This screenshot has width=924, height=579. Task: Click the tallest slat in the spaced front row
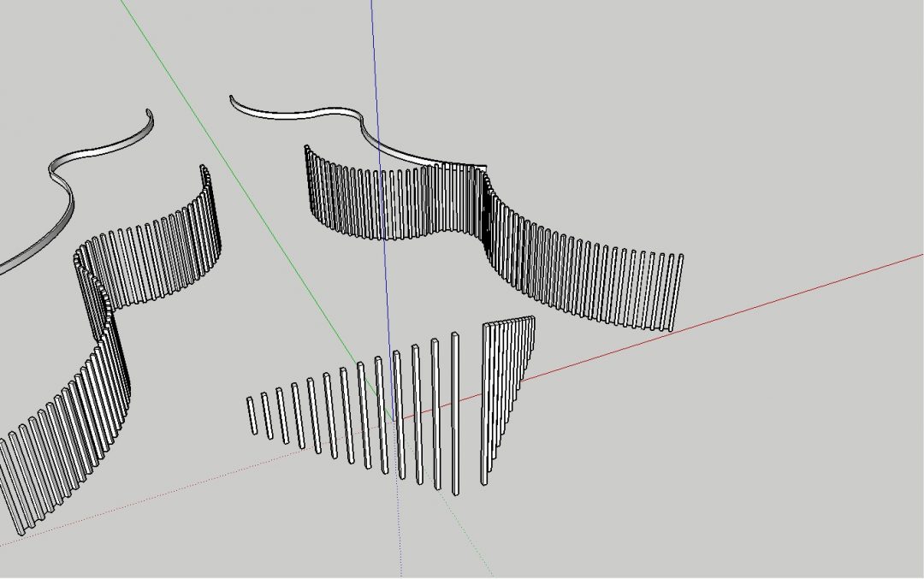click(455, 411)
